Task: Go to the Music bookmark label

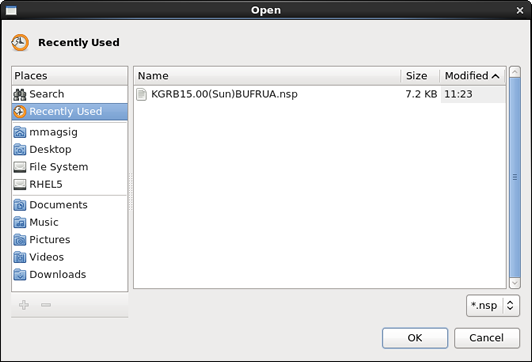Action: point(44,222)
